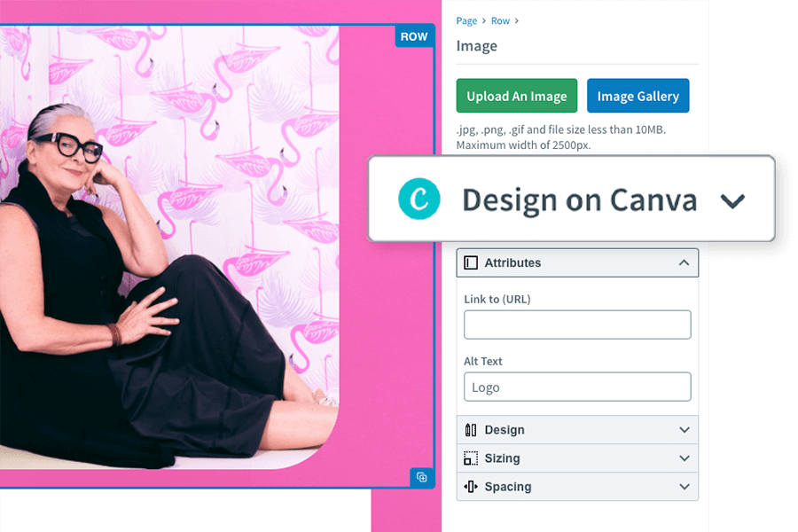Image resolution: width=798 pixels, height=532 pixels.
Task: Click the Upload An Image button
Action: 516,95
